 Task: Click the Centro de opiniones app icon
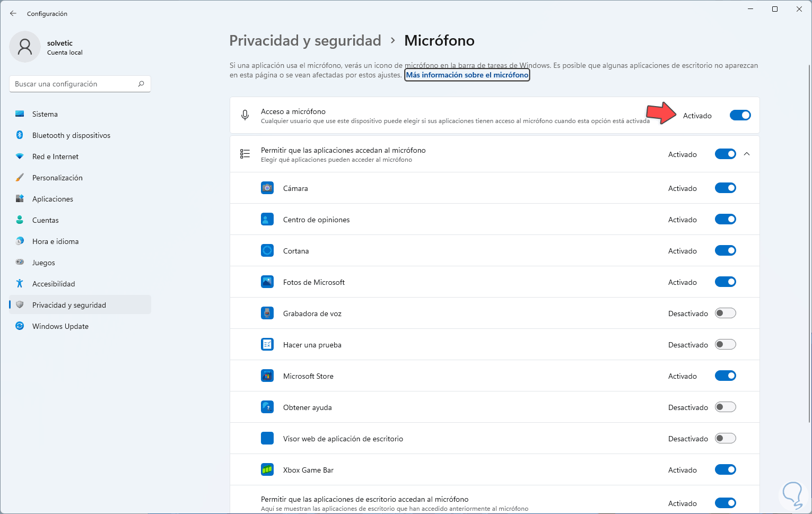pos(267,219)
